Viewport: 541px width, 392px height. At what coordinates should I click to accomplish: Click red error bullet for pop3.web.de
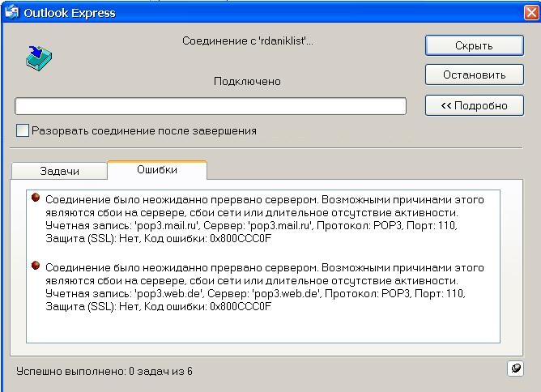tap(35, 266)
